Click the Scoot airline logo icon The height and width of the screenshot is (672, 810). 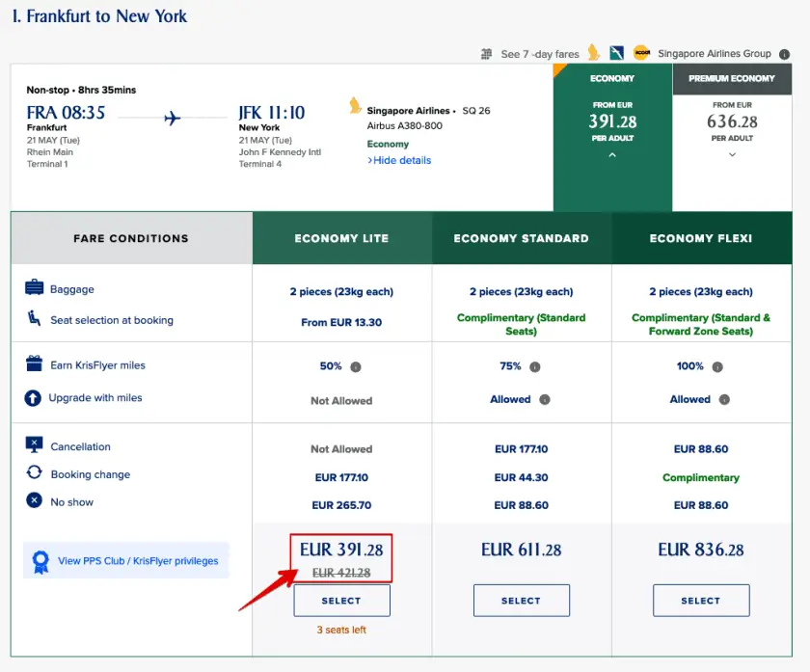click(x=641, y=54)
